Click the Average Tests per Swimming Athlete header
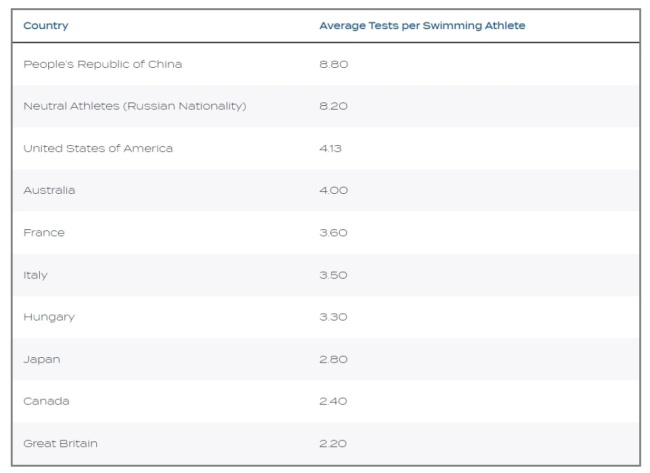 click(x=422, y=26)
